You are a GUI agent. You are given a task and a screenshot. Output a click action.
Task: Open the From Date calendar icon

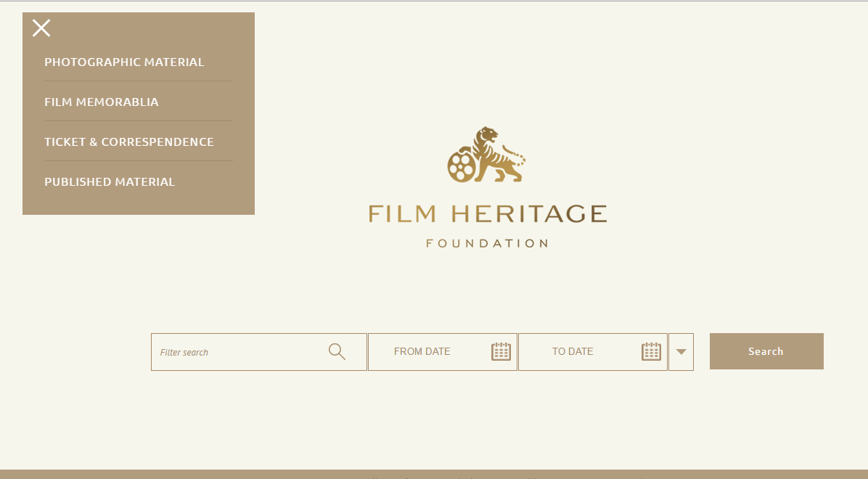point(501,352)
